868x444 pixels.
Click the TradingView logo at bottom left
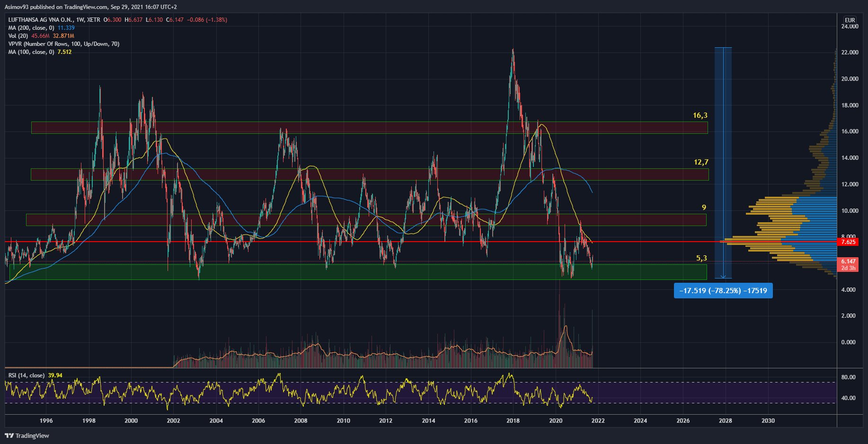pos(27,435)
